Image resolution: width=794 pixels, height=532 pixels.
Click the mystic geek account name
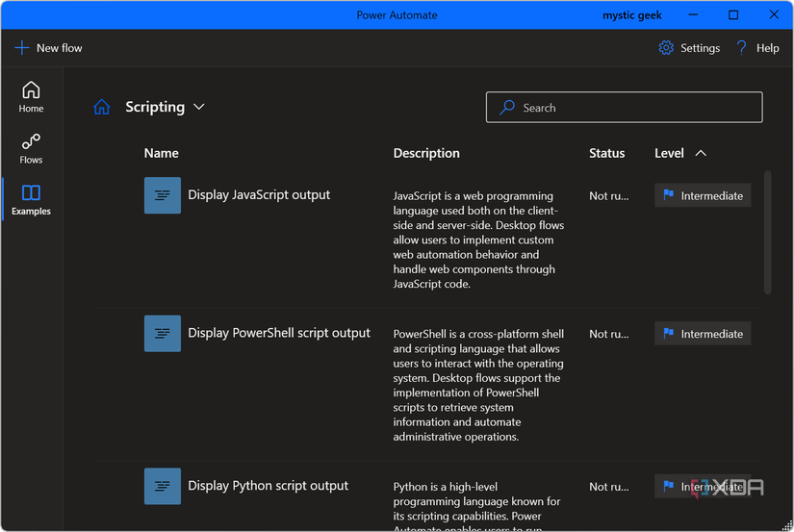point(632,15)
